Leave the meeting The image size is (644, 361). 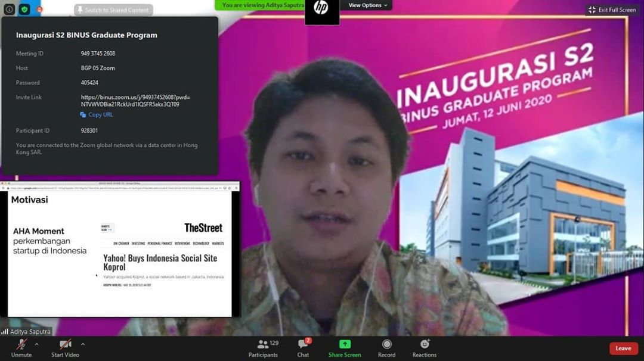(623, 348)
